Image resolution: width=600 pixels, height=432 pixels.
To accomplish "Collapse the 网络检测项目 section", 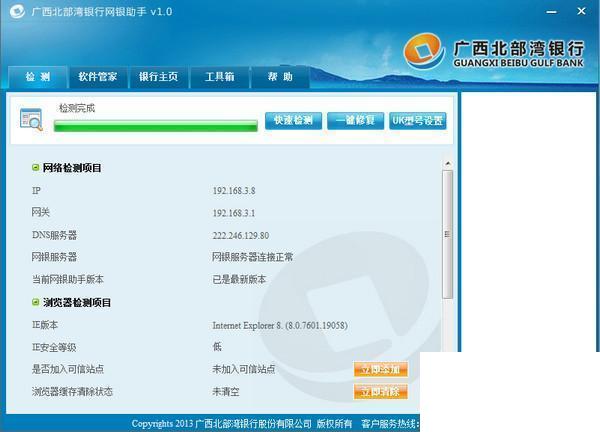I will click(36, 168).
